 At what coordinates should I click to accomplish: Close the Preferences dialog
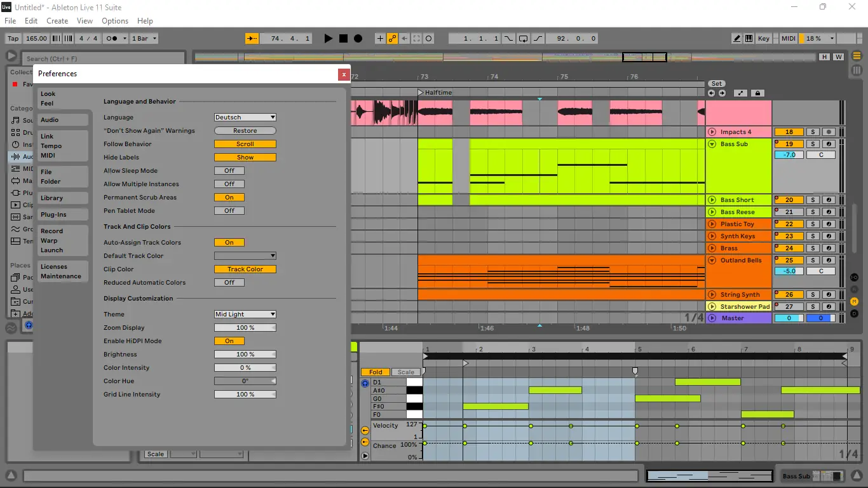coord(344,74)
